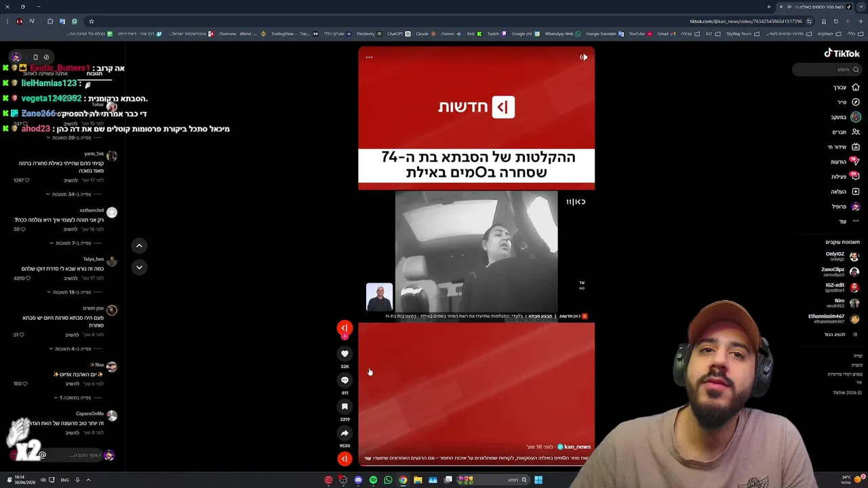The height and width of the screenshot is (488, 868).
Task: Click the TikTok search field
Action: (827, 70)
